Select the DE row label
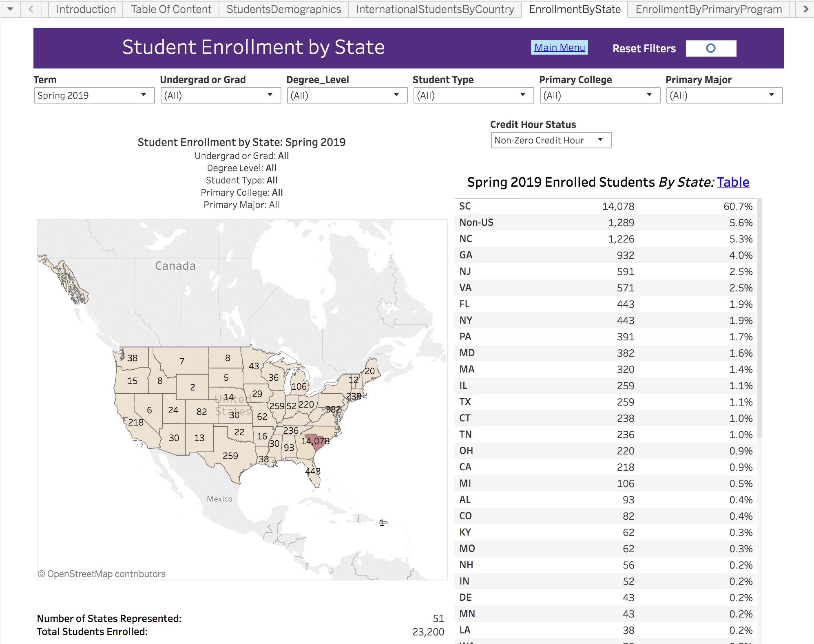The width and height of the screenshot is (814, 644). 465,598
